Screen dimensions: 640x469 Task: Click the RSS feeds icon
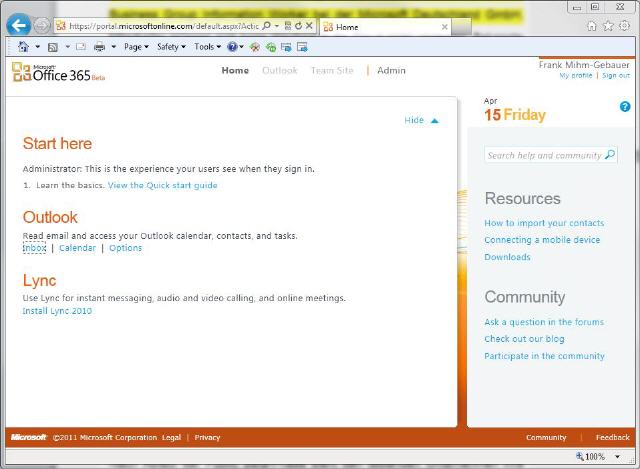(x=52, y=47)
